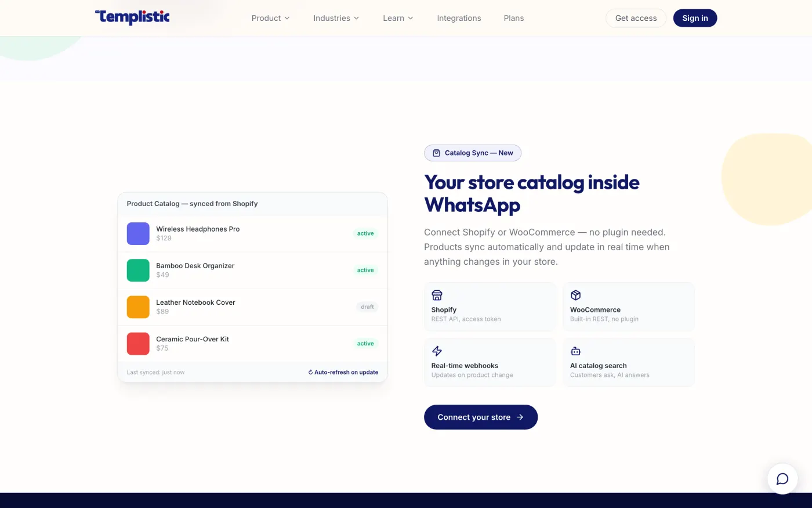Click the red Ceramic Pour-Over Kit swatch
Screen dimensions: 812x508
click(138, 343)
